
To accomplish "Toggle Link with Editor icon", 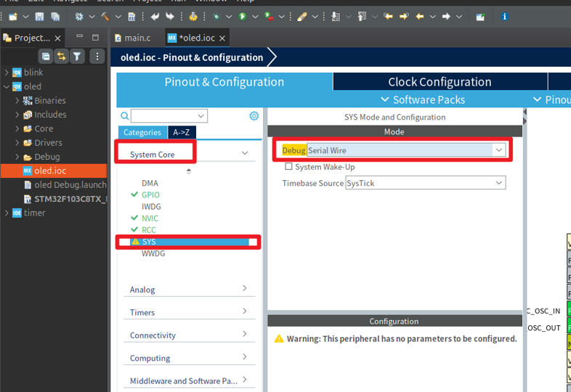I will point(62,56).
